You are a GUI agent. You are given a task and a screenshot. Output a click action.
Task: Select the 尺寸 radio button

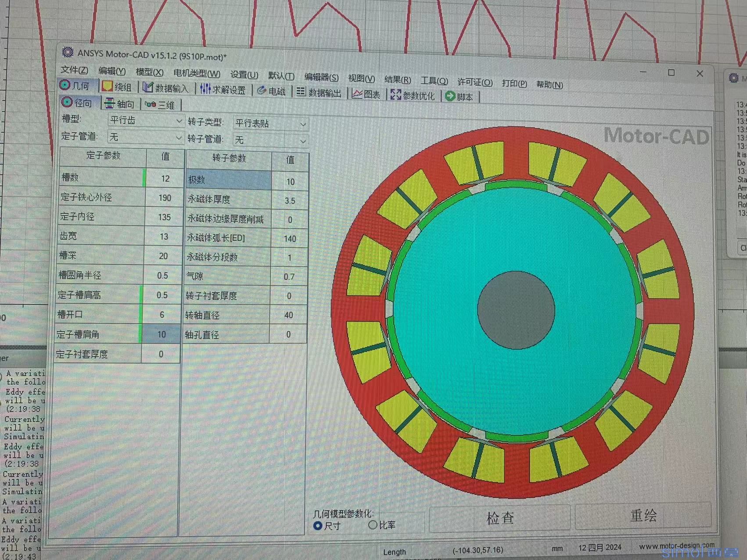coord(318,525)
